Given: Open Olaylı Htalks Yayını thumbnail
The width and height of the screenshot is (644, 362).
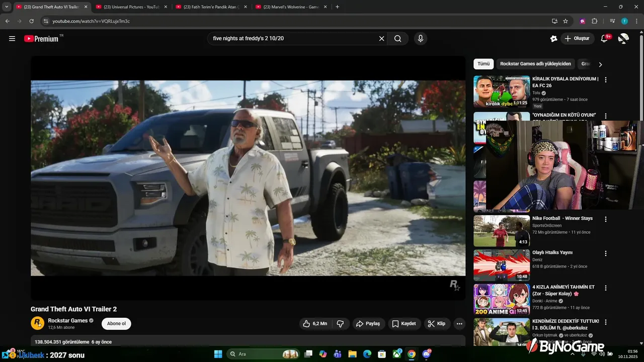Looking at the screenshot, I should pos(502,265).
